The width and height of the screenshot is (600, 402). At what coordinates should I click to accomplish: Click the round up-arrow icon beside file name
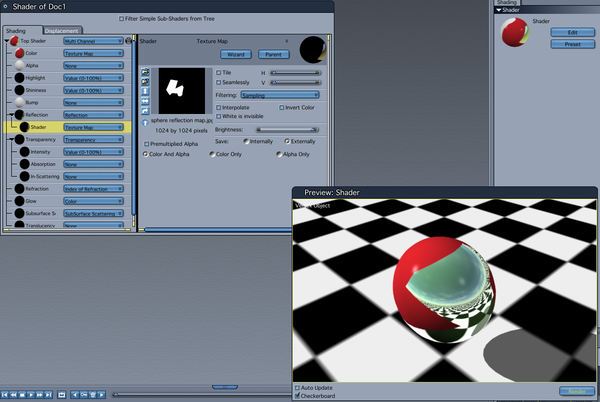[x=145, y=123]
